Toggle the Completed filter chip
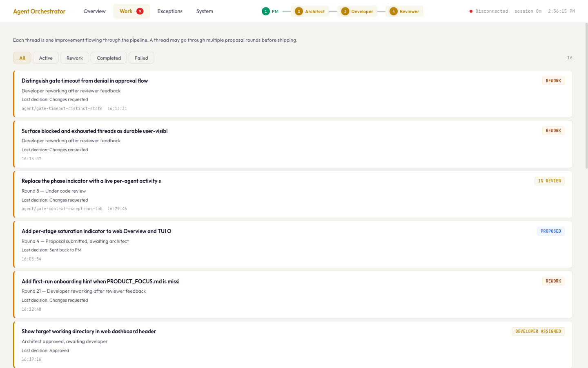 point(109,58)
